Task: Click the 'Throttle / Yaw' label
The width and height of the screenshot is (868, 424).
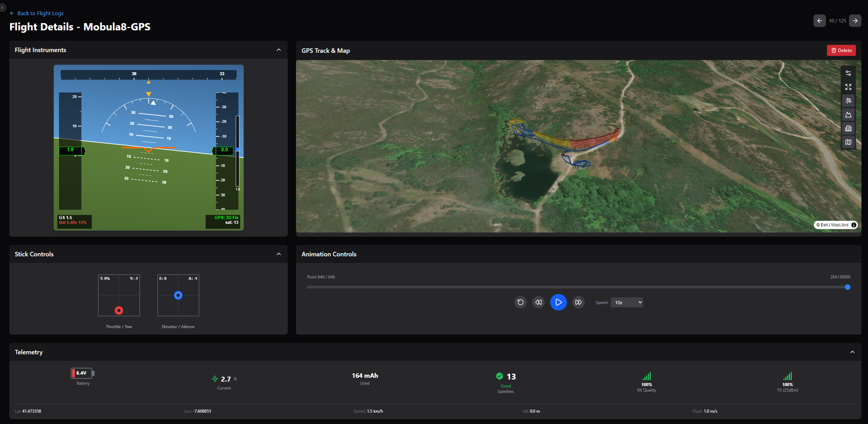Action: [119, 327]
